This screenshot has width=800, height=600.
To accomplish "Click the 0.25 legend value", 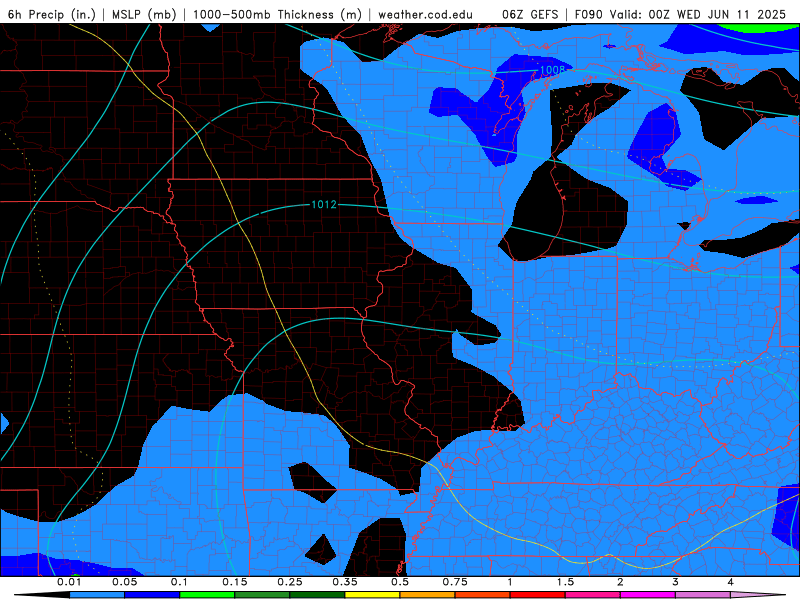I will (290, 582).
